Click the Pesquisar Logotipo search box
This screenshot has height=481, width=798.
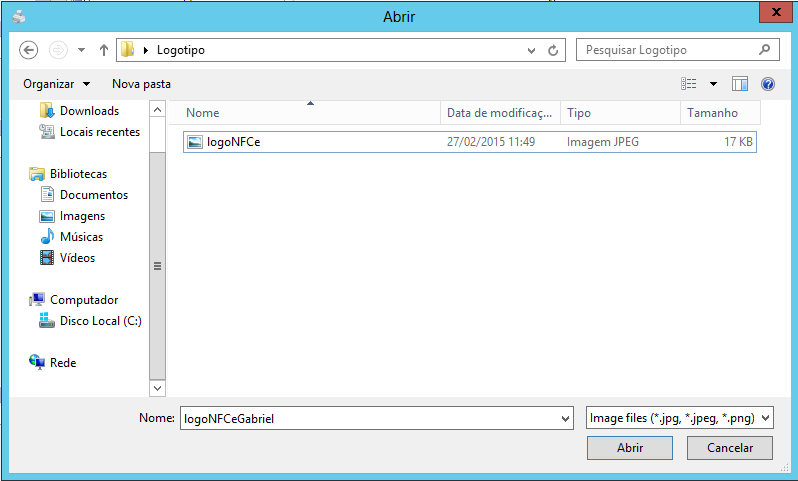[677, 50]
